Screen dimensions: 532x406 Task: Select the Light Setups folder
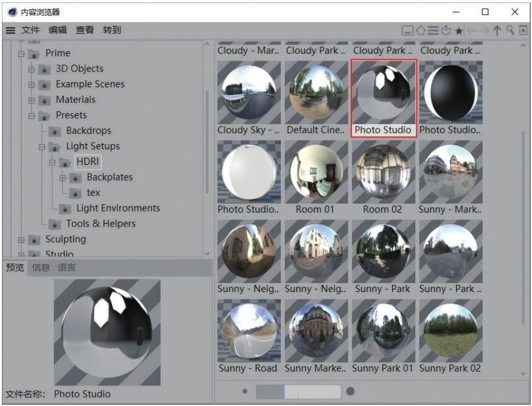[x=93, y=146]
